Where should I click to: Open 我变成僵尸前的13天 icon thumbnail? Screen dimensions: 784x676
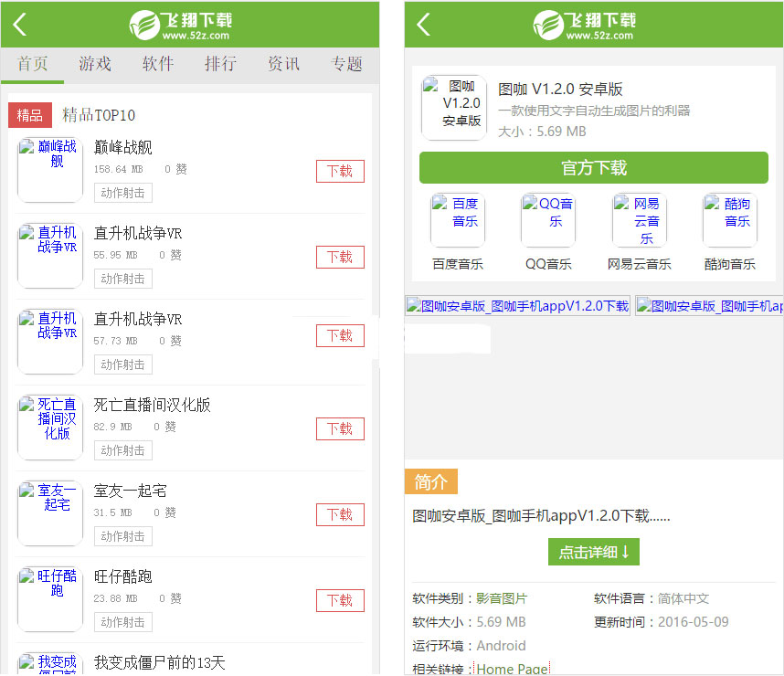pyautogui.click(x=50, y=664)
